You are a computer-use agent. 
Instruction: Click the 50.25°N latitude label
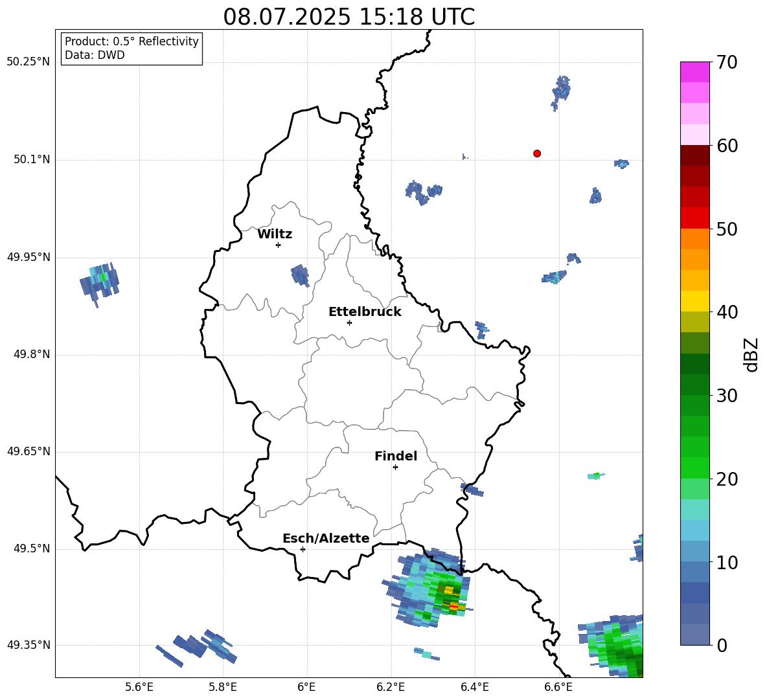(x=29, y=62)
